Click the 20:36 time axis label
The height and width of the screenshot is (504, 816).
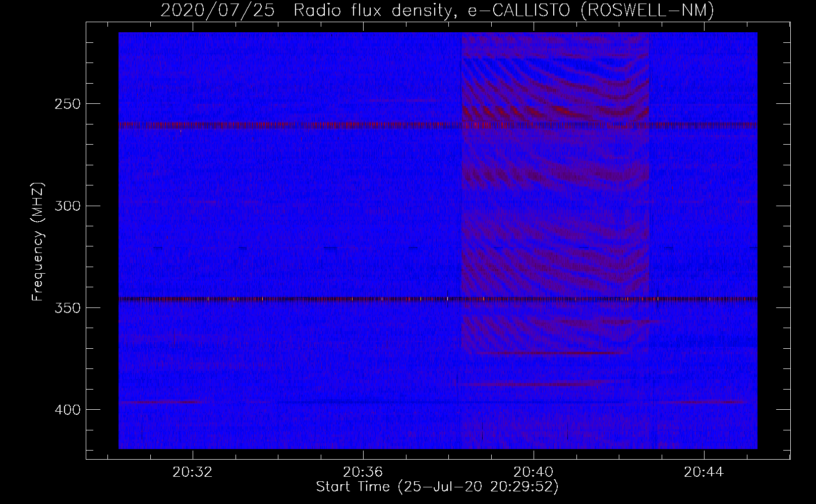coord(363,472)
